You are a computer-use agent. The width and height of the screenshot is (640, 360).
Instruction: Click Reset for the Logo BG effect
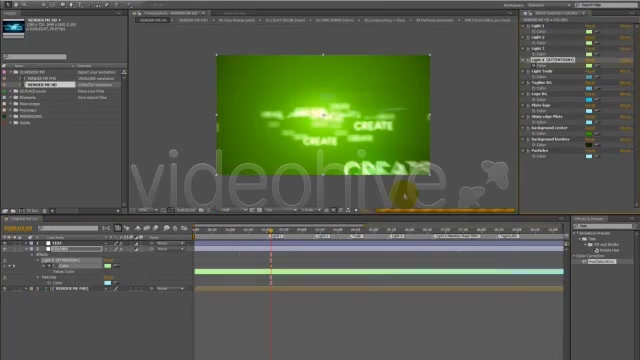(589, 94)
